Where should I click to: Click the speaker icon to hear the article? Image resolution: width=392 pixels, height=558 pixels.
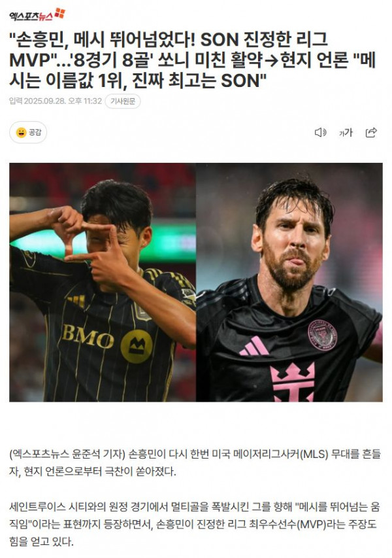(320, 132)
